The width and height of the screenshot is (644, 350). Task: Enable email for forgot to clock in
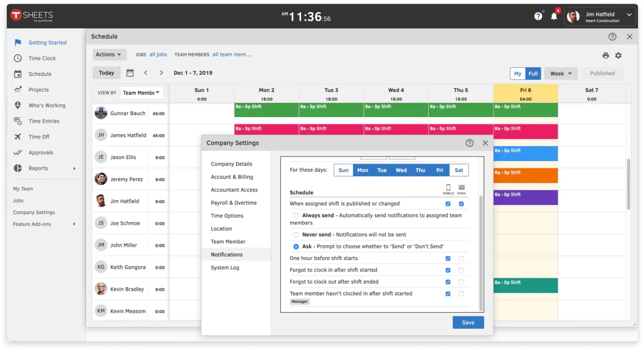pos(461,270)
